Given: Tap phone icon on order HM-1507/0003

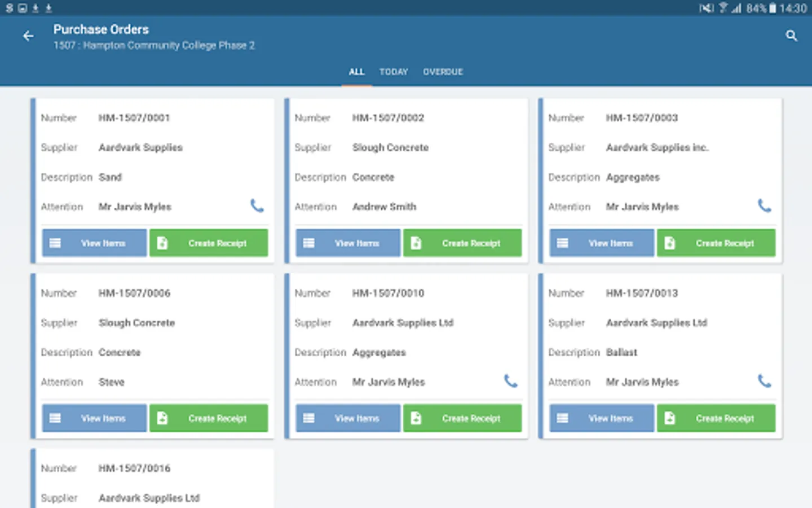Looking at the screenshot, I should (765, 206).
